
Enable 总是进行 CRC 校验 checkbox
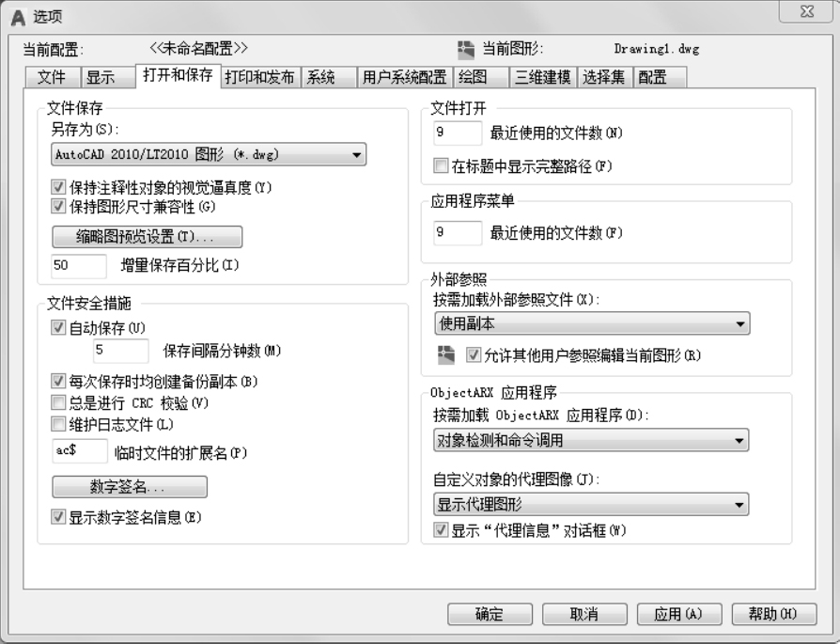click(58, 402)
